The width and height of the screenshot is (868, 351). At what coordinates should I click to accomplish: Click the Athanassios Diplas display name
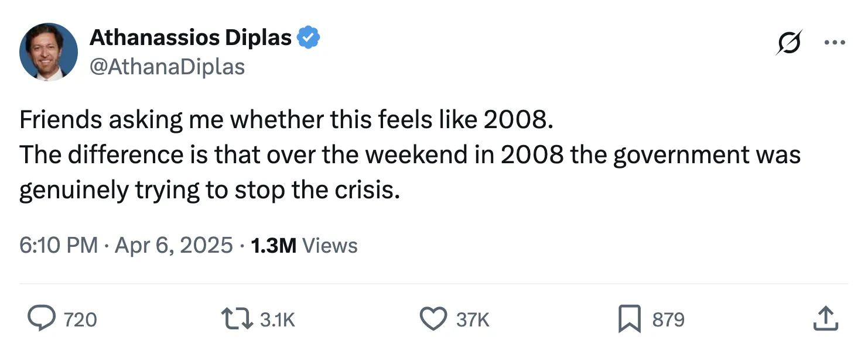tap(190, 38)
